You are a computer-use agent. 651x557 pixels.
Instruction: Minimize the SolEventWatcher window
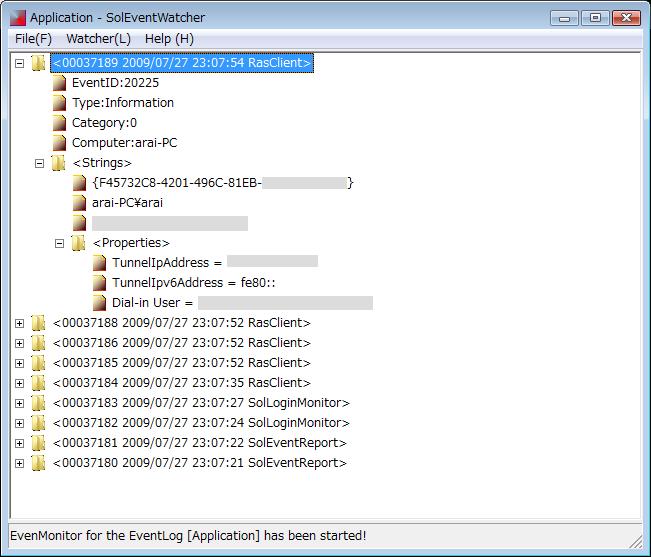point(564,18)
